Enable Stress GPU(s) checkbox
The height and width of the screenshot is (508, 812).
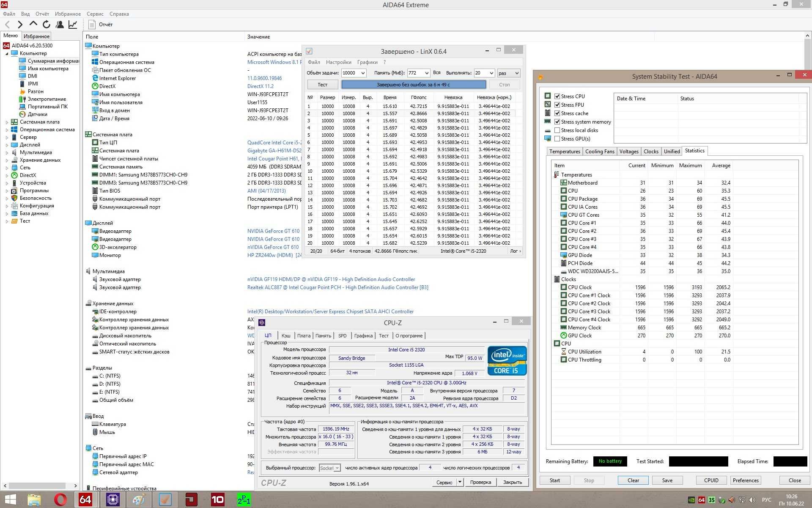pyautogui.click(x=557, y=138)
